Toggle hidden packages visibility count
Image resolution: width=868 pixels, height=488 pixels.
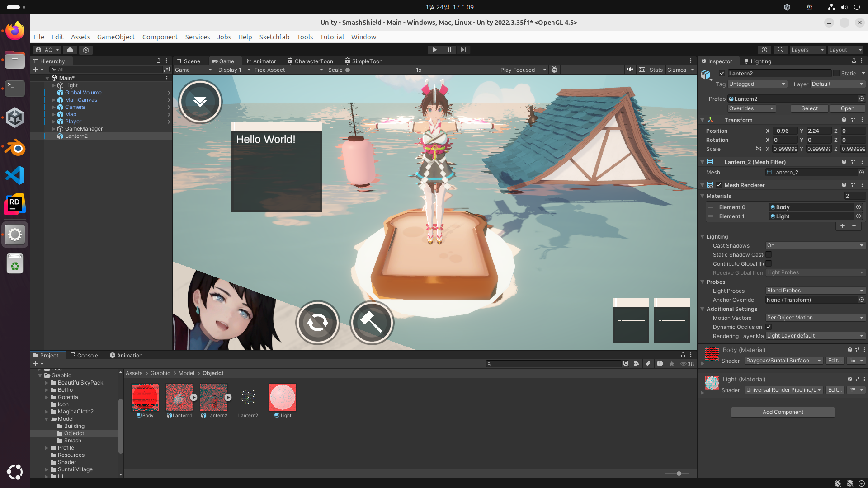pyautogui.click(x=687, y=364)
